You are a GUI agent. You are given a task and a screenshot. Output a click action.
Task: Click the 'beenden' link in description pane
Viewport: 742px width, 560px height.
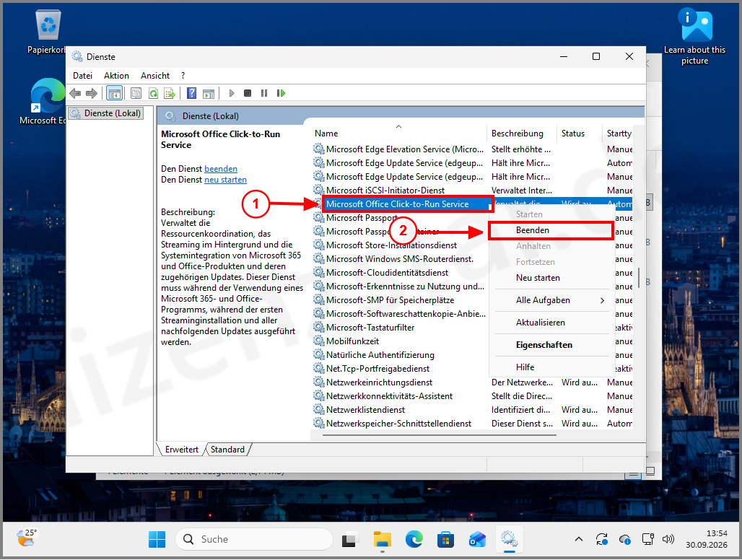tap(221, 169)
